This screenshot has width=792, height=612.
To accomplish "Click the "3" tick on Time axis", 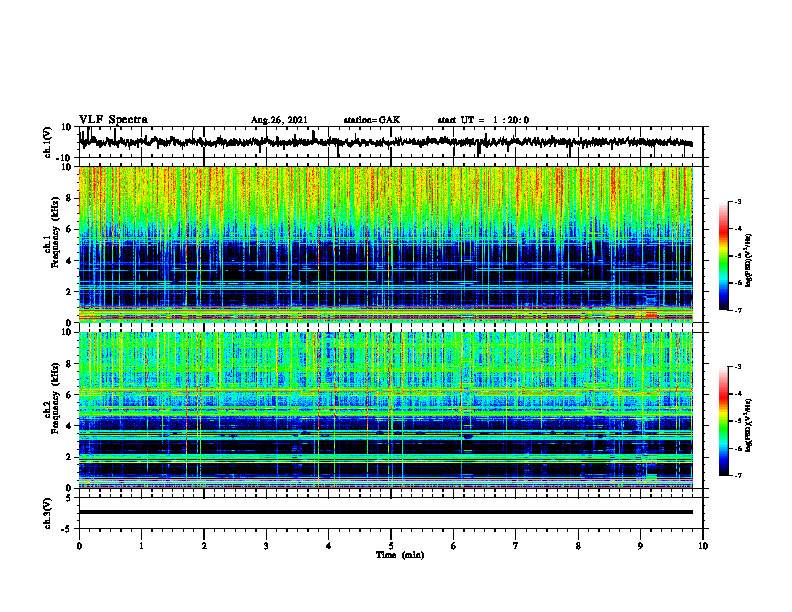I will 266,546.
